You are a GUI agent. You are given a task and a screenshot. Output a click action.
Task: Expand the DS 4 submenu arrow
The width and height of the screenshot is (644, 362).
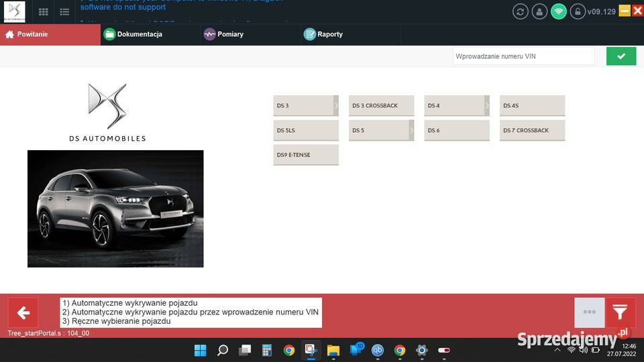click(x=487, y=105)
